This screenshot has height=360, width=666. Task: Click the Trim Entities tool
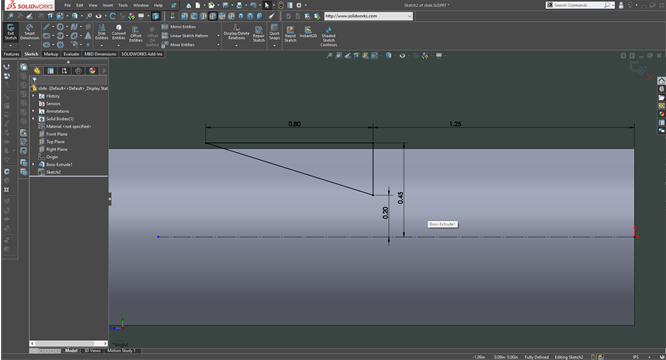pos(102,32)
